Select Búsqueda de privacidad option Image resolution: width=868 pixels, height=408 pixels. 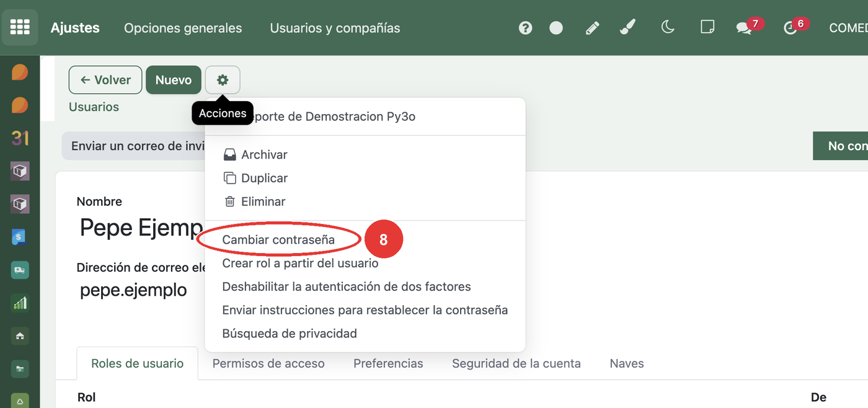click(x=290, y=334)
